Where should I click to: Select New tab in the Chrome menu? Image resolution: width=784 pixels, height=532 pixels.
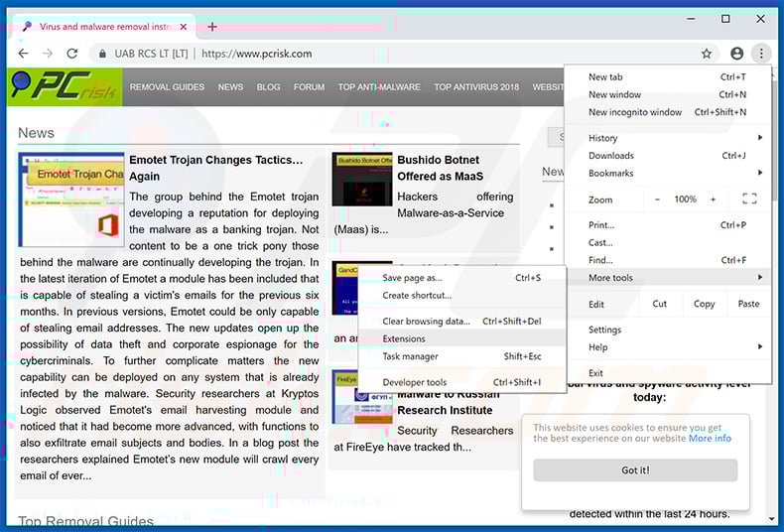(668, 77)
